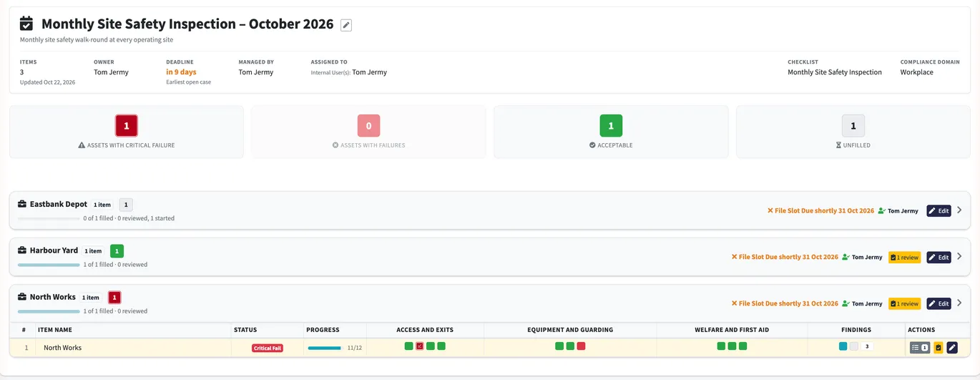Click the Critical Fail status badge
The height and width of the screenshot is (380, 980).
267,348
